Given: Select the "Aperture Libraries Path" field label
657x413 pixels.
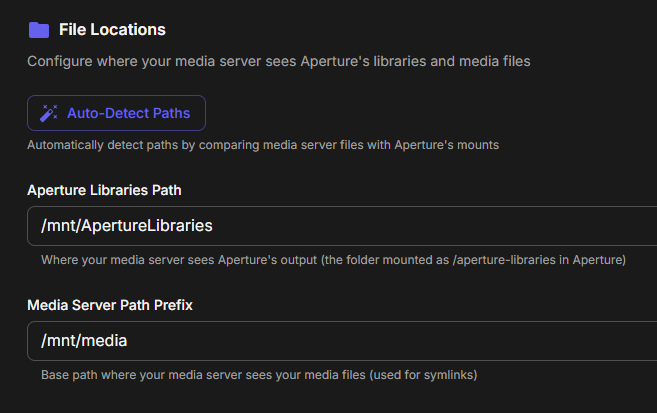Looking at the screenshot, I should tap(104, 190).
